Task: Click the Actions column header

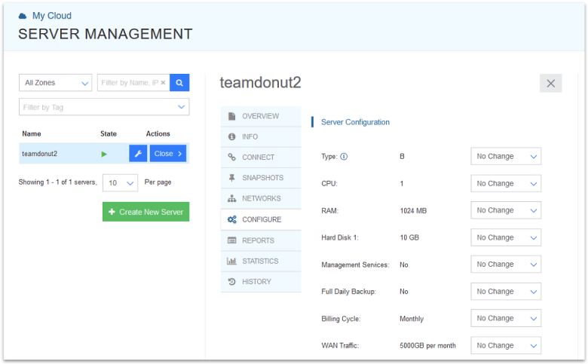Action: 158,134
